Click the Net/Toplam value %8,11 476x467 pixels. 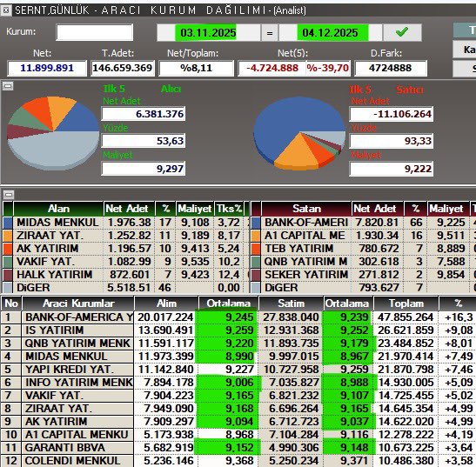196,68
